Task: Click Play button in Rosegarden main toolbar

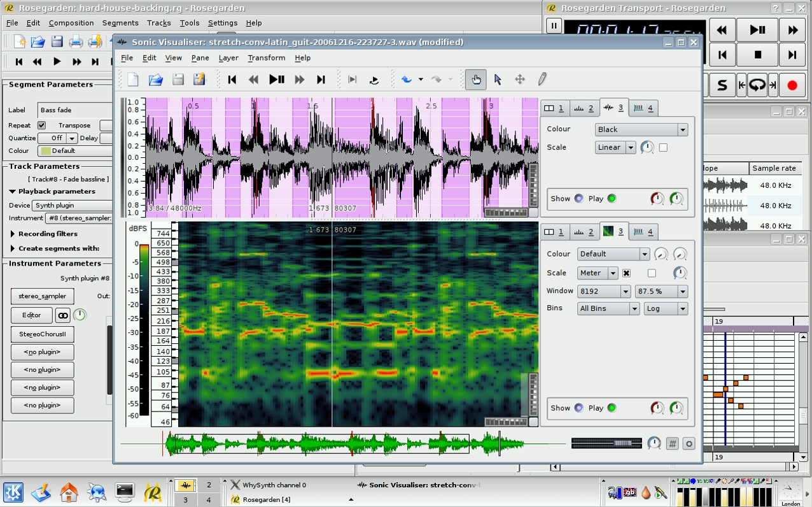Action: click(57, 62)
